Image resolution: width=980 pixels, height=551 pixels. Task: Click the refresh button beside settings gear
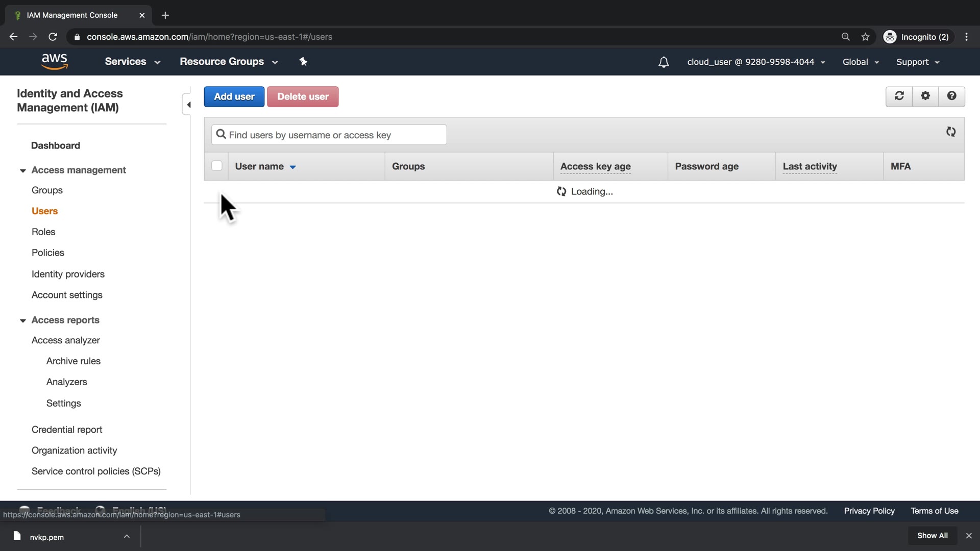pos(899,96)
